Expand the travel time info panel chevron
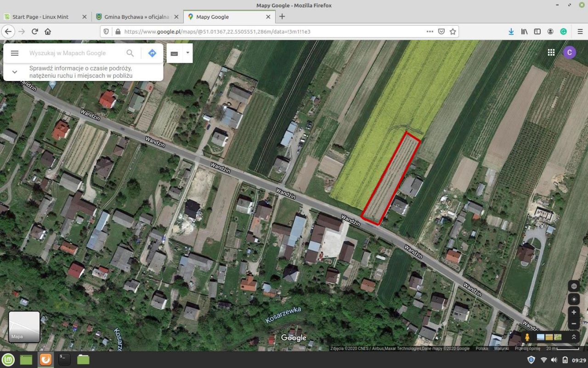 pyautogui.click(x=15, y=72)
